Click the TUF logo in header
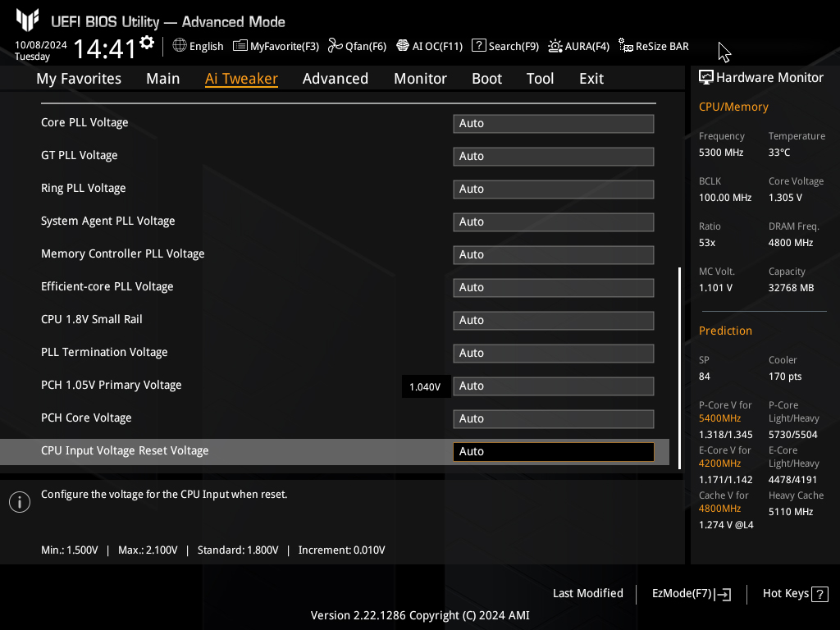The height and width of the screenshot is (630, 840). coord(27,21)
